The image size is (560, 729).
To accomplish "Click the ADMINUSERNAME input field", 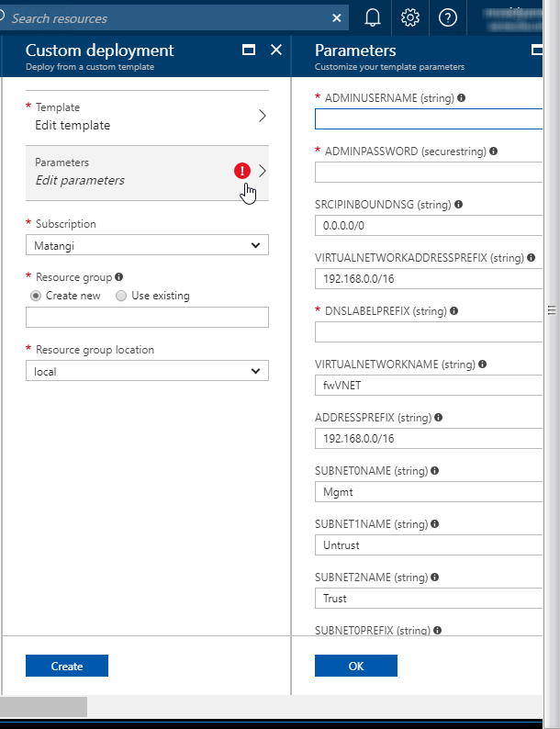I will click(x=428, y=118).
